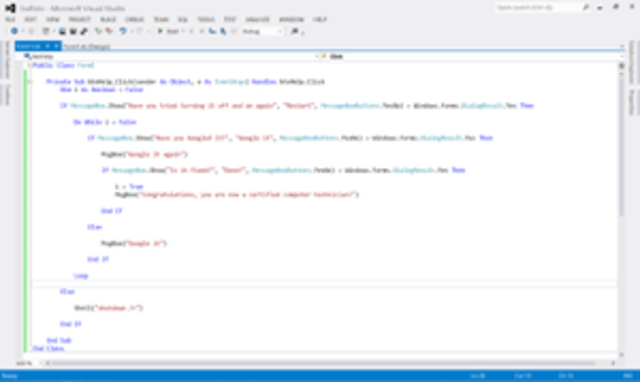Click the blue Undo arrow icon
The image size is (640, 382).
[122, 31]
